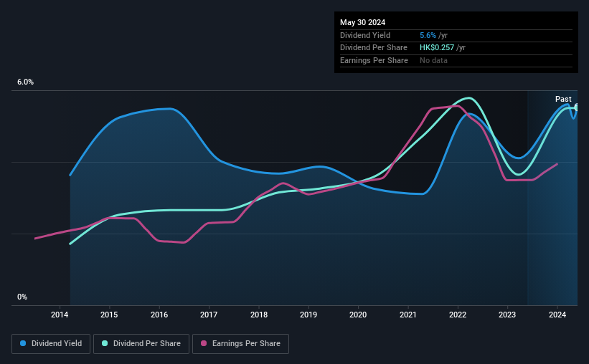Click the Earnings Per Share No data row
Screen dimensions: 589x364
[456, 60]
